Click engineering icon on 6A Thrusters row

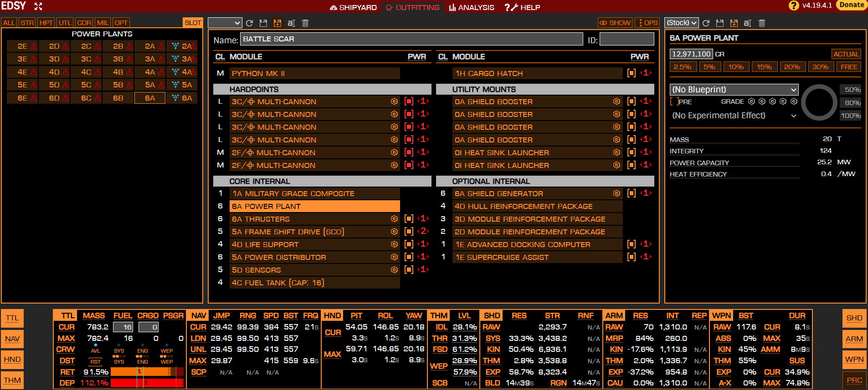coord(394,219)
